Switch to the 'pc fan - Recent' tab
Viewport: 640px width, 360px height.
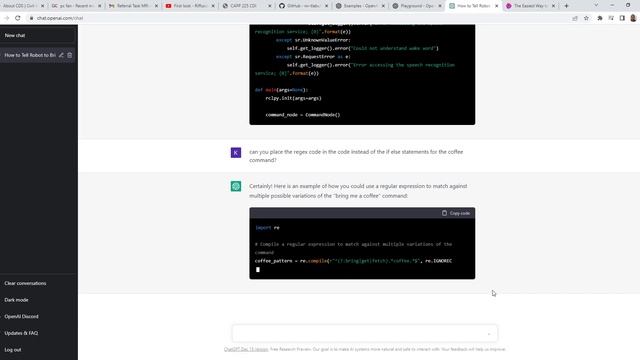point(76,6)
